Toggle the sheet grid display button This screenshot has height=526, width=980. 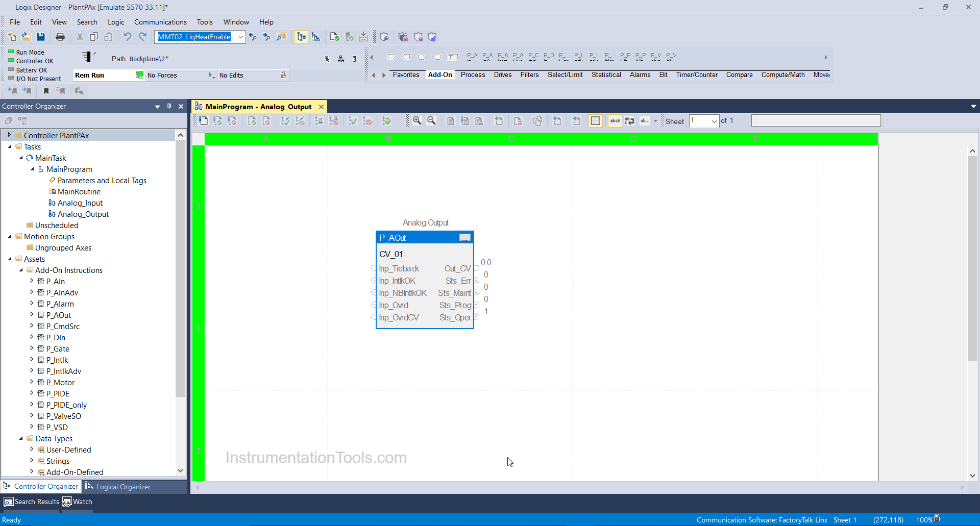pyautogui.click(x=596, y=121)
